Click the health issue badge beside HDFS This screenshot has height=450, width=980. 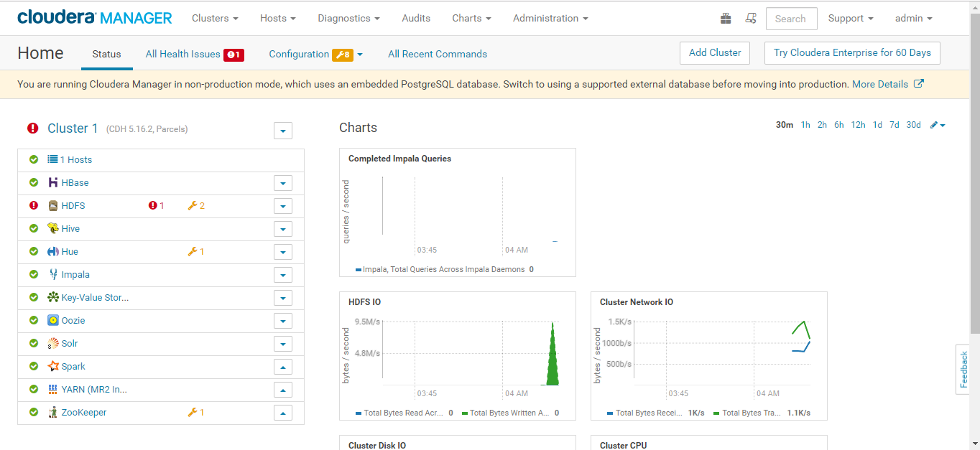pos(155,205)
